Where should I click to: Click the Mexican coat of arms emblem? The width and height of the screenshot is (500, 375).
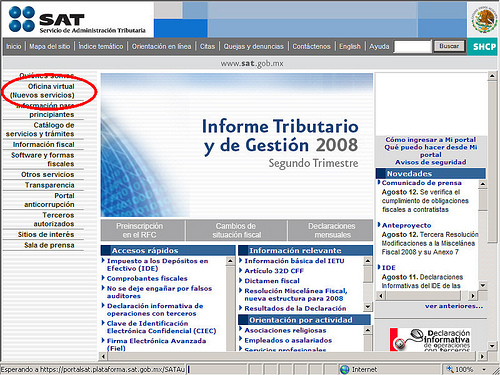(x=484, y=20)
